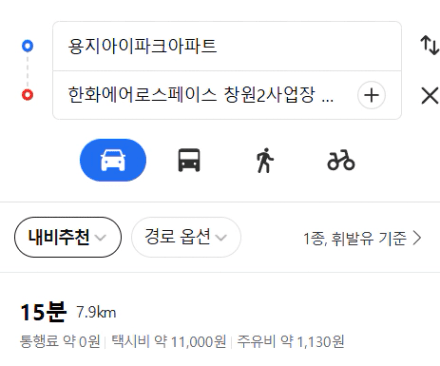Click the blue origin marker circle
This screenshot has width=440, height=366.
(x=28, y=46)
